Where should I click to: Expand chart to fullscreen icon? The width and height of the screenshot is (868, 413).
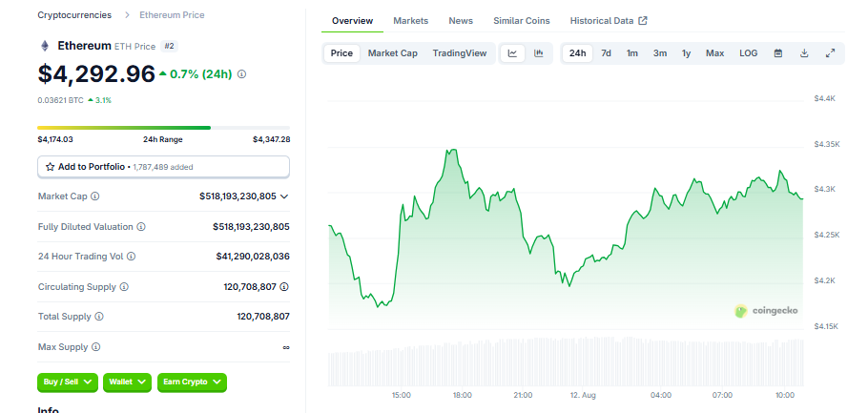[831, 53]
